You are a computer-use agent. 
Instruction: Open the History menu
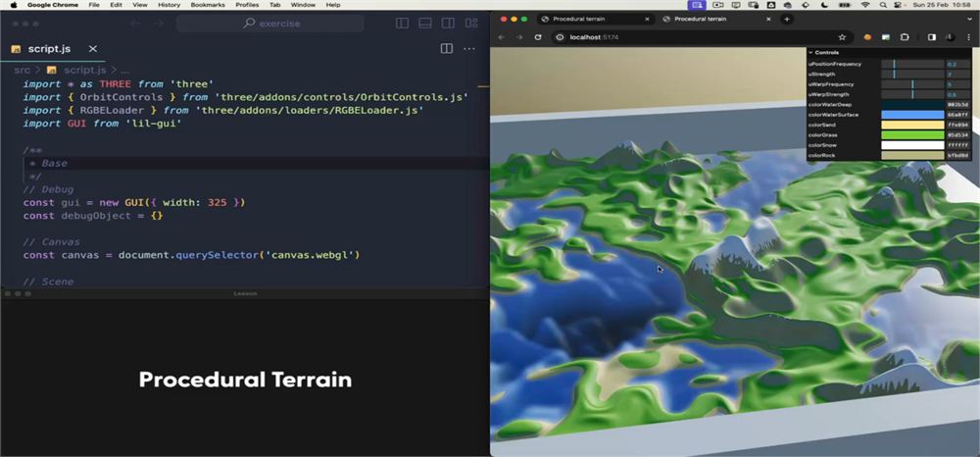point(169,4)
